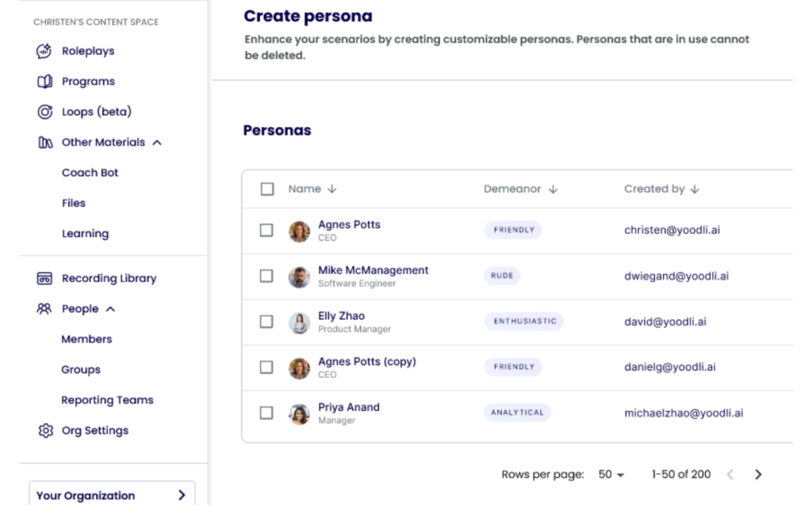This screenshot has width=812, height=505.
Task: Click the Recording Library icon
Action: [44, 278]
